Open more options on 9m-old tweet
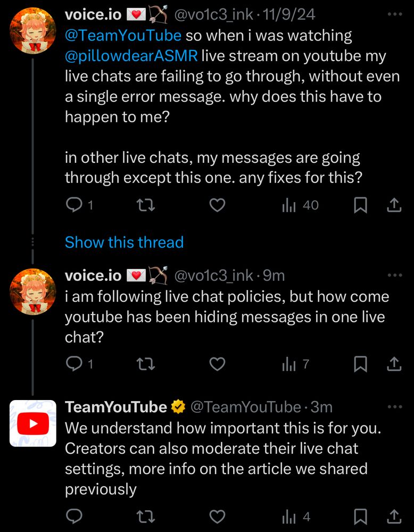The height and width of the screenshot is (532, 414). [395, 275]
